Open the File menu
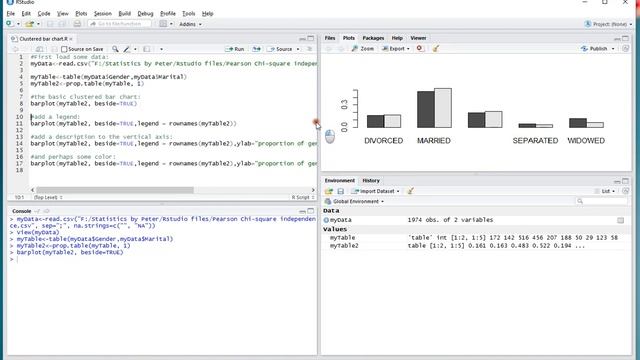Image resolution: width=640 pixels, height=360 pixels. 11,13
